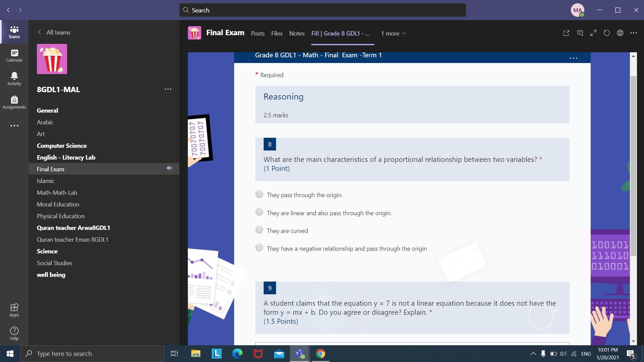
Task: Open the Activity bell in the sidebar
Action: click(14, 79)
